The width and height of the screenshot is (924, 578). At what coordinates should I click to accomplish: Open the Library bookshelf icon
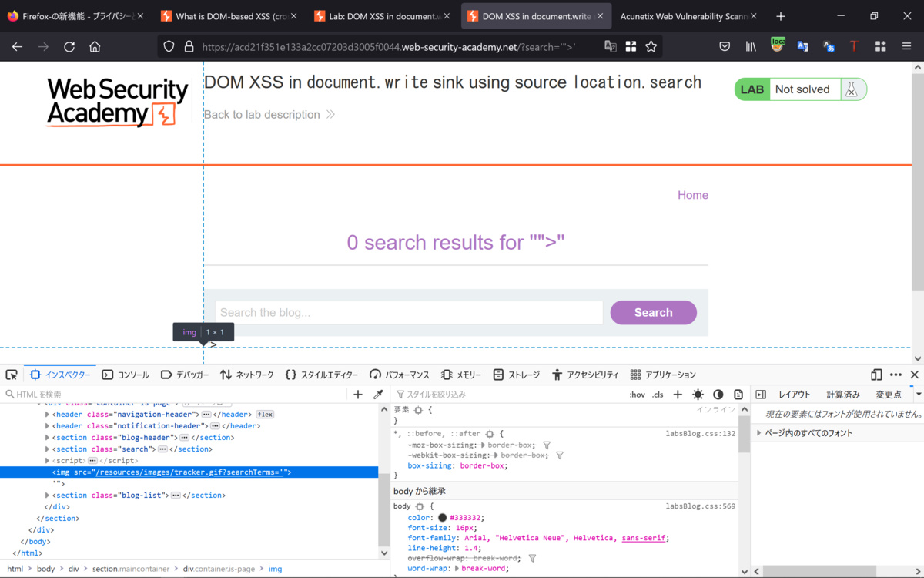tap(751, 46)
